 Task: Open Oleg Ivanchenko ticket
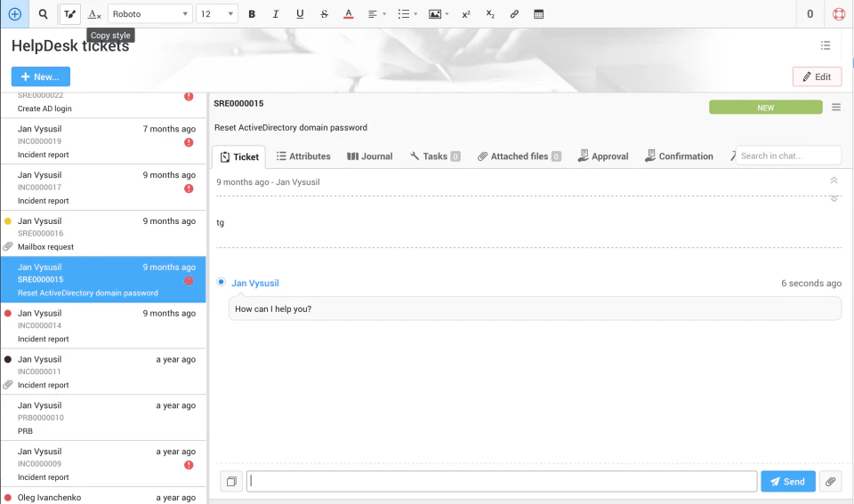click(x=103, y=496)
